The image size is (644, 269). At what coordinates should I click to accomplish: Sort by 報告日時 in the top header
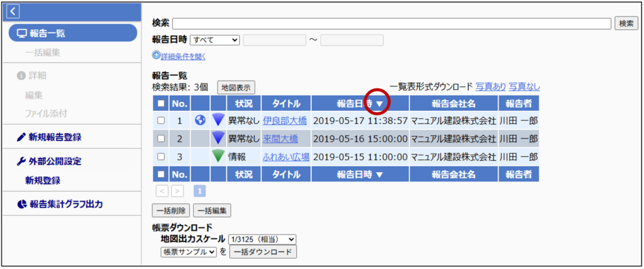tap(360, 104)
